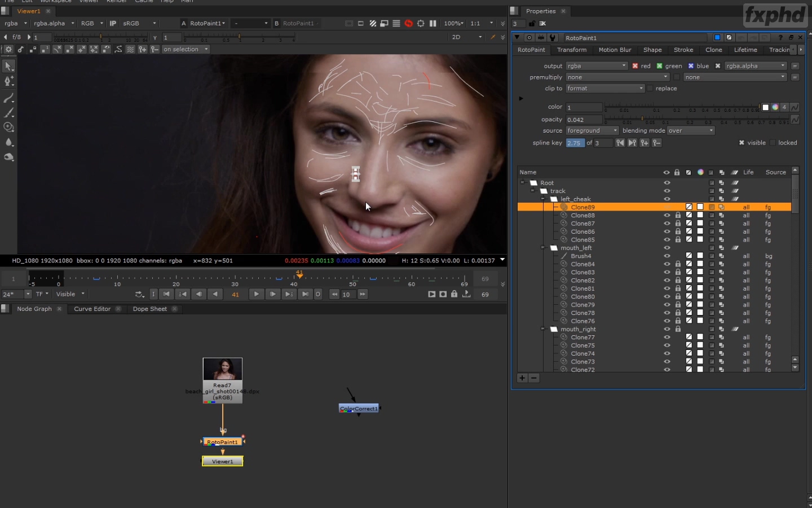The image size is (812, 508).
Task: Play backward in the timeline
Action: (x=215, y=294)
